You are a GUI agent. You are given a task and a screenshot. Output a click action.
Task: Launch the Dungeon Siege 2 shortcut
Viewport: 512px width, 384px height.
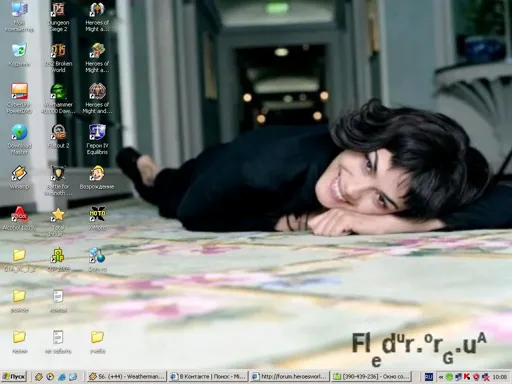(x=58, y=16)
